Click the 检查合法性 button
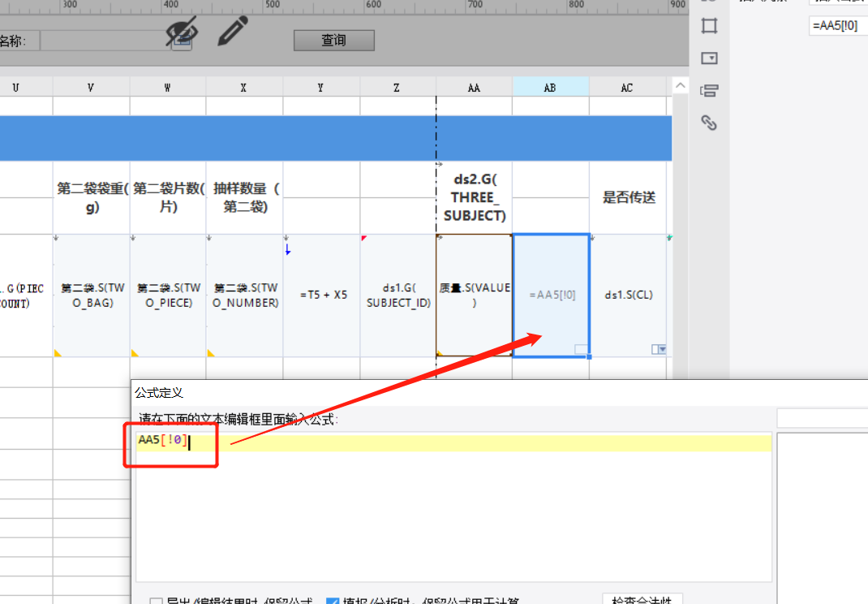868x604 pixels. pos(642,600)
